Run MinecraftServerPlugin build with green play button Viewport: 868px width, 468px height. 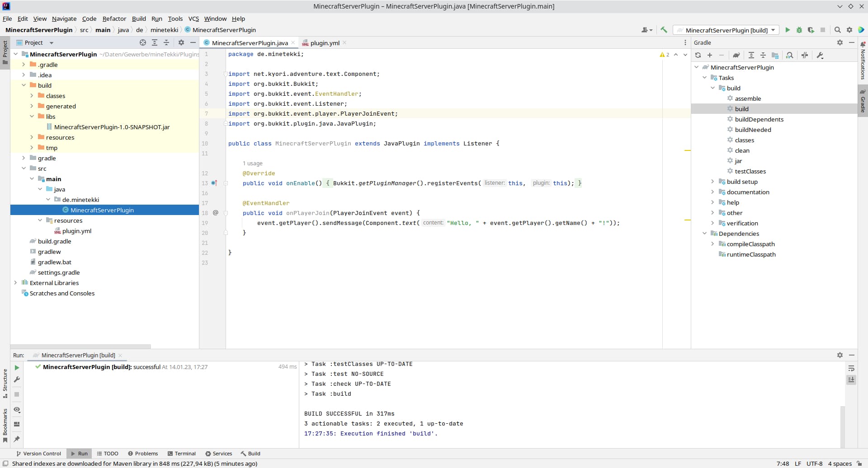[788, 30]
